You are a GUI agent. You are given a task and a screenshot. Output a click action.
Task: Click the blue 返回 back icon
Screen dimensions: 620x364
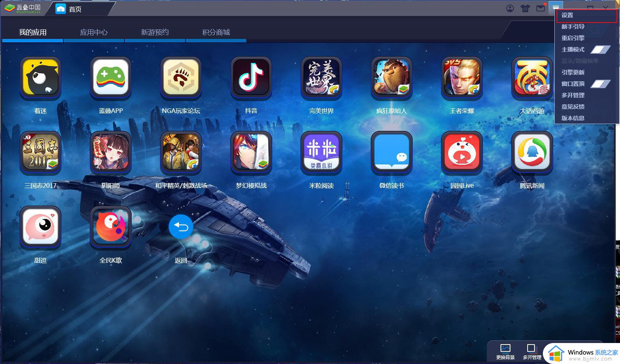[x=181, y=227]
